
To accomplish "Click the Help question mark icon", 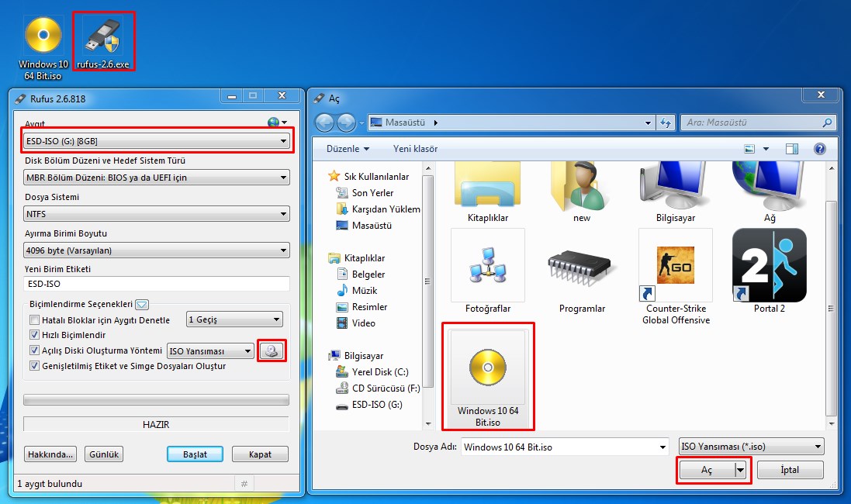I will [x=818, y=149].
